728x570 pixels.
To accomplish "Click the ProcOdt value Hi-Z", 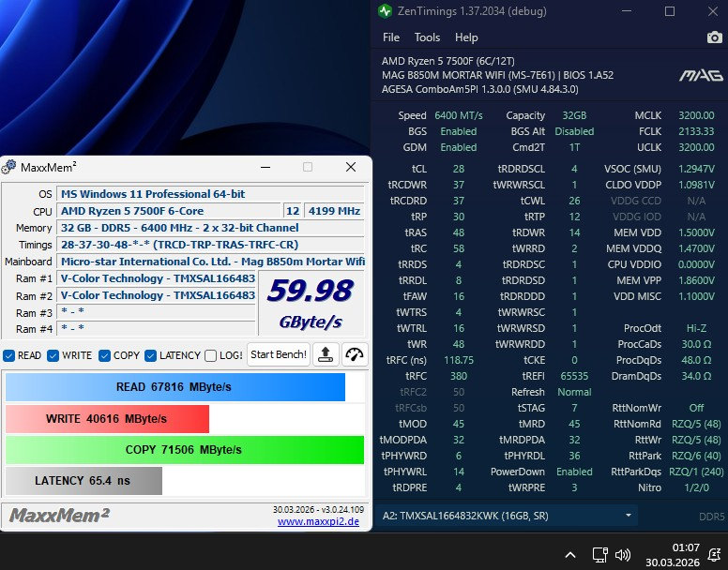I will (x=696, y=328).
